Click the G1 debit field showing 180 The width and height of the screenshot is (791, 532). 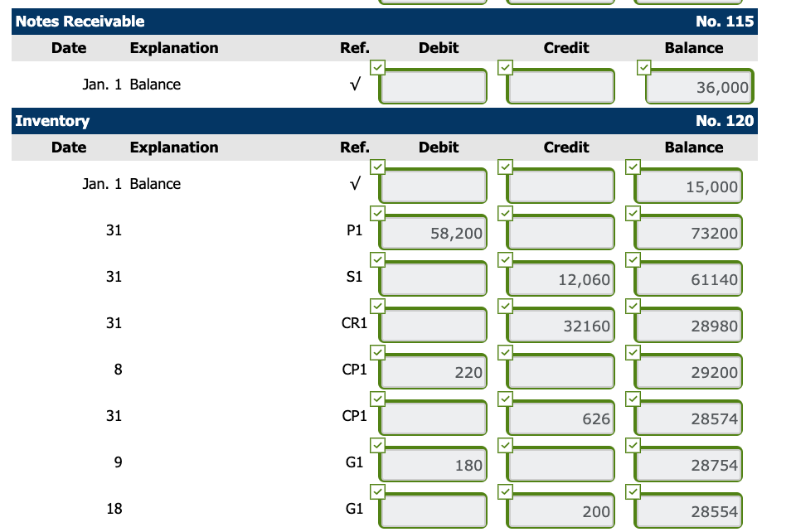click(432, 464)
